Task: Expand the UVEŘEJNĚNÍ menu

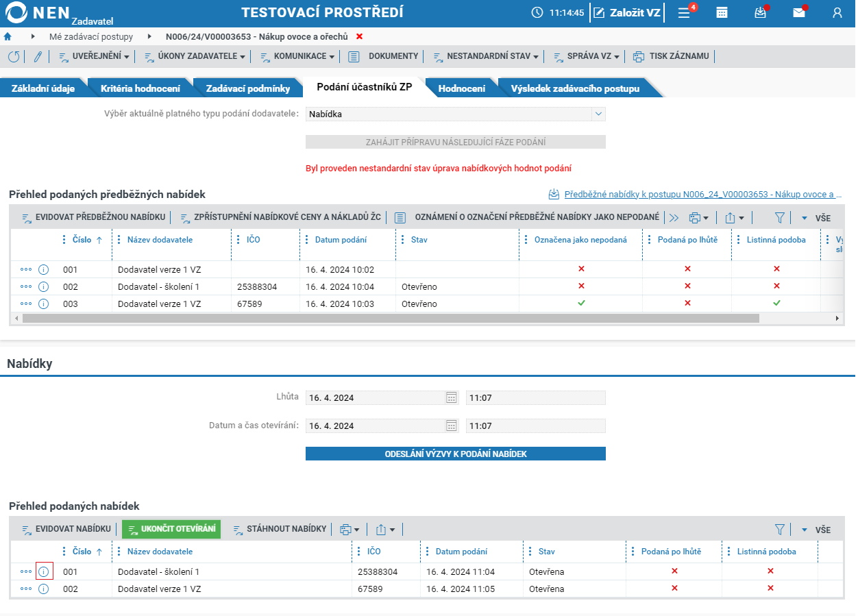Action: tap(93, 56)
